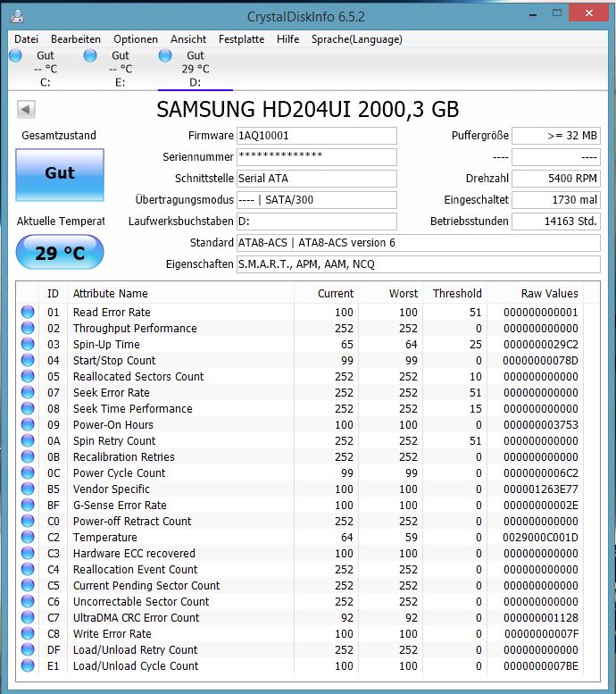The image size is (616, 694).
Task: Click status icon of Power Cycle Count
Action: point(28,472)
